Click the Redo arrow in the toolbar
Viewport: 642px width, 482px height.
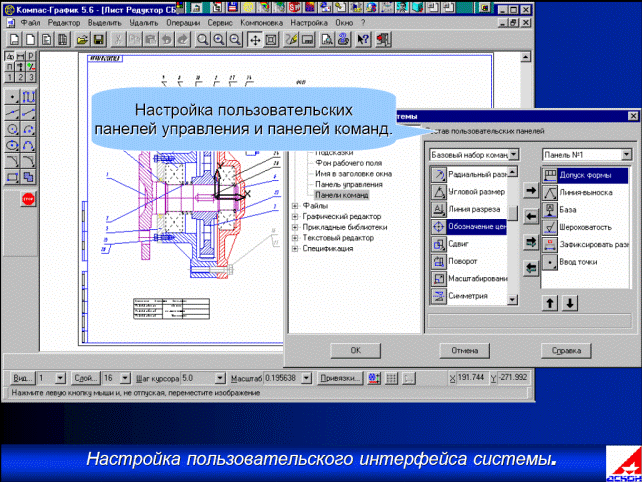(183, 40)
